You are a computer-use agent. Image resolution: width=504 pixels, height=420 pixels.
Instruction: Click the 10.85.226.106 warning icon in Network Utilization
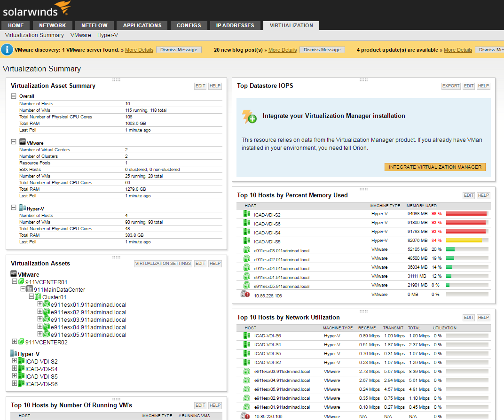pos(245,416)
